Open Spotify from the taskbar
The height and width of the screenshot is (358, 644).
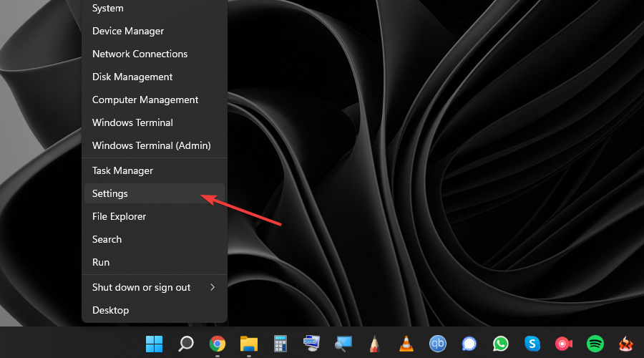coord(595,344)
